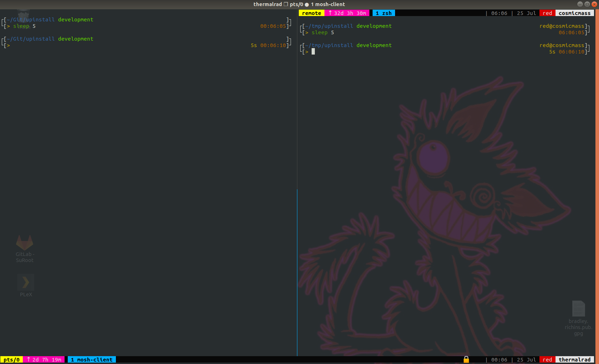Click the 'sleep 5' command in left pane
599x364 pixels.
coord(24,26)
